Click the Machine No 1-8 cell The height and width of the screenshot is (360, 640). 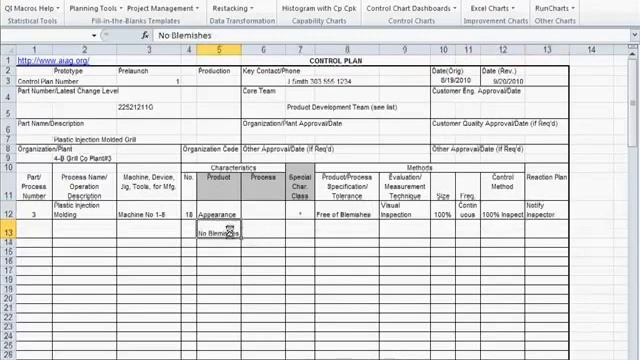pos(149,210)
